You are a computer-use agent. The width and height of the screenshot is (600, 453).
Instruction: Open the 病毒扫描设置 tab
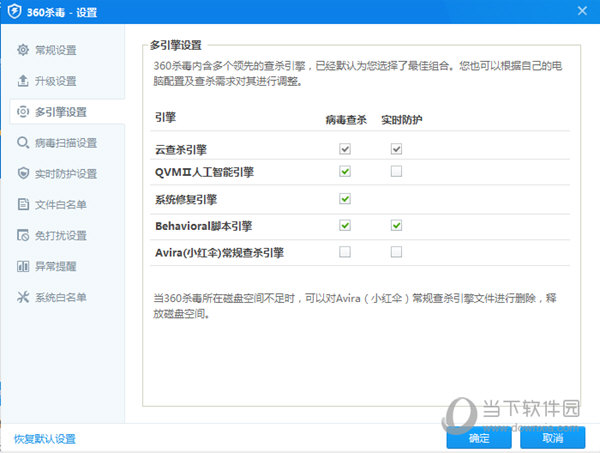[x=67, y=143]
